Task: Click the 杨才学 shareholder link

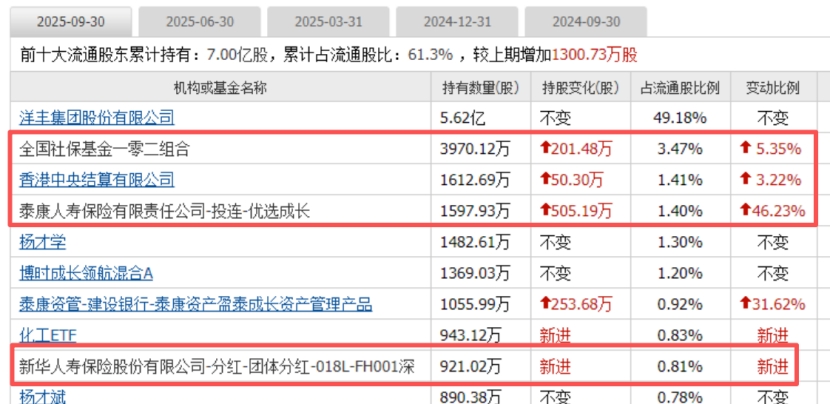Action: click(x=43, y=242)
